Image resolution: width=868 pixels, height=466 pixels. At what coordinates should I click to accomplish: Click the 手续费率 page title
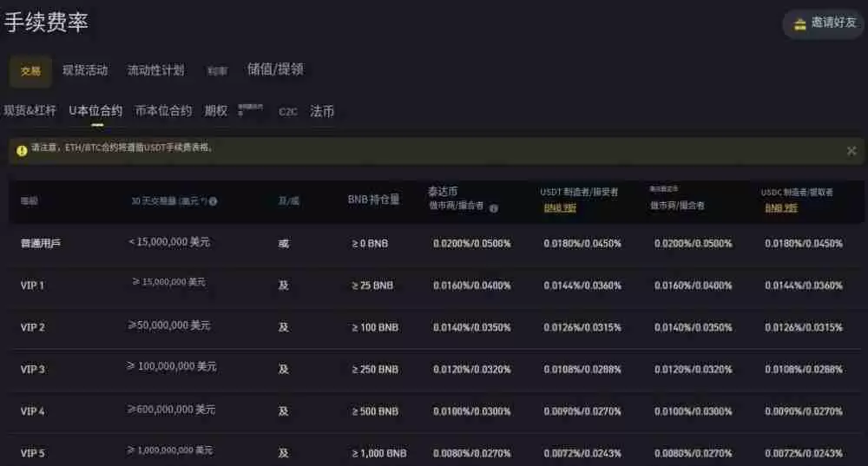pyautogui.click(x=46, y=23)
